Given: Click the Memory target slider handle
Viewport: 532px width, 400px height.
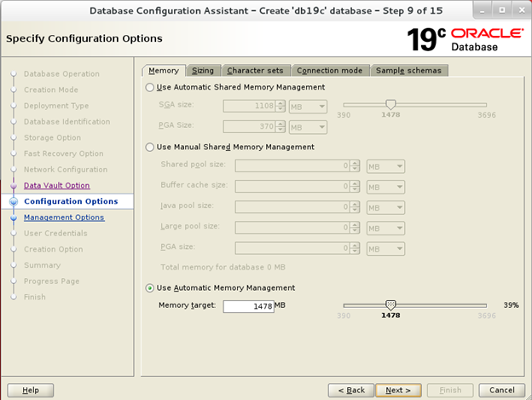Looking at the screenshot, I should [390, 304].
